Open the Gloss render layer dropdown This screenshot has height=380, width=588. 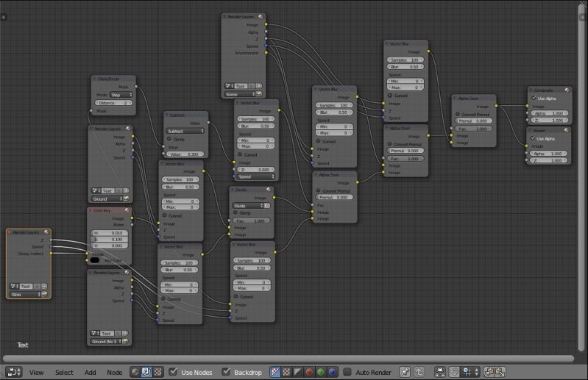(25, 294)
